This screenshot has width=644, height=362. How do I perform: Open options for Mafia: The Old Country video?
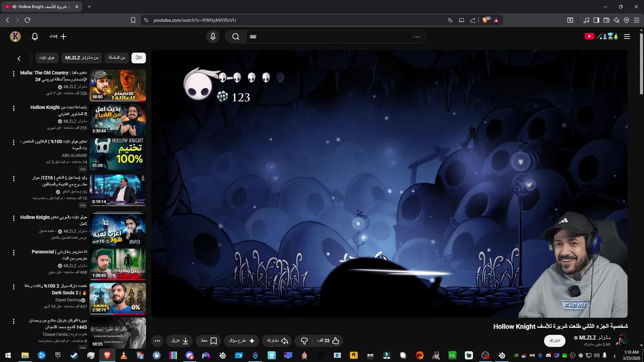tap(14, 73)
